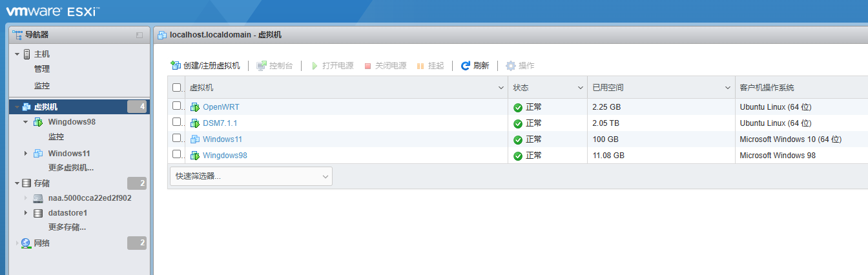Click the console icon in toolbar
Viewport: 868px width, 275px height.
point(262,65)
